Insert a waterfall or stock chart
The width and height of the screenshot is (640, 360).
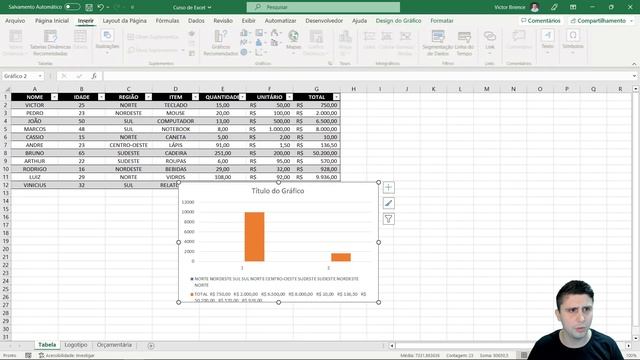tap(275, 33)
